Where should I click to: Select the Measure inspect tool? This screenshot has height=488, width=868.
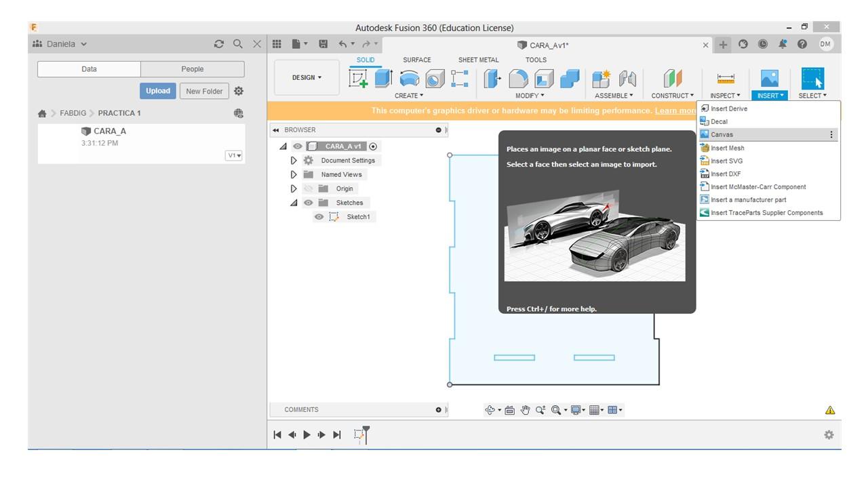click(726, 79)
